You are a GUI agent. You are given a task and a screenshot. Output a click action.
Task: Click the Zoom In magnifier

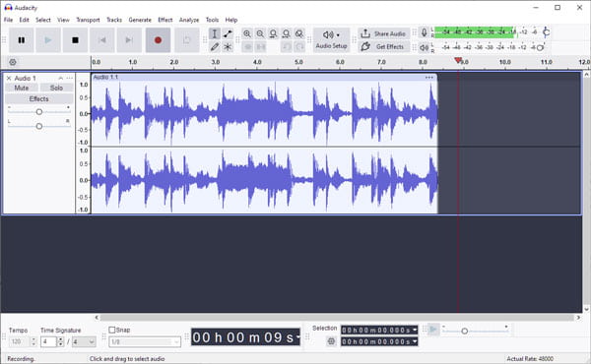tap(247, 33)
